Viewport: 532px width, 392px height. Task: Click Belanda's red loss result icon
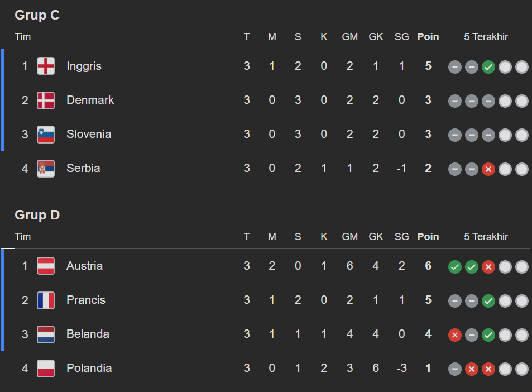point(455,335)
